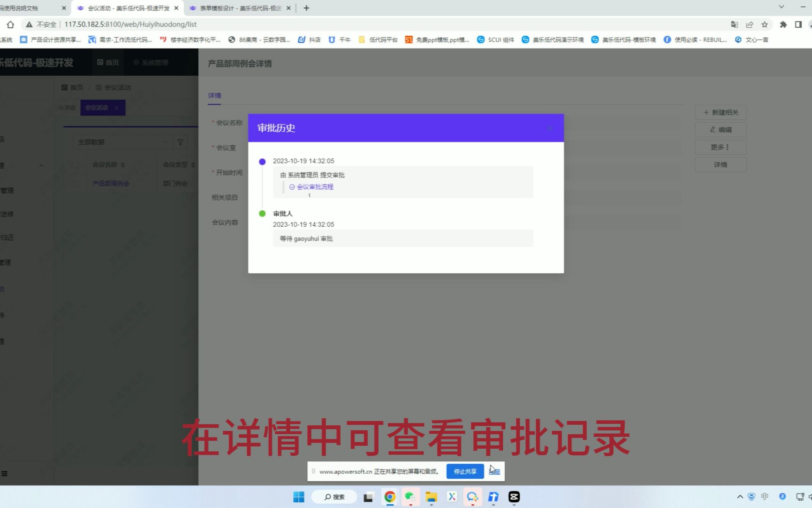
Task: Launch CapCut from the taskbar
Action: click(x=514, y=497)
